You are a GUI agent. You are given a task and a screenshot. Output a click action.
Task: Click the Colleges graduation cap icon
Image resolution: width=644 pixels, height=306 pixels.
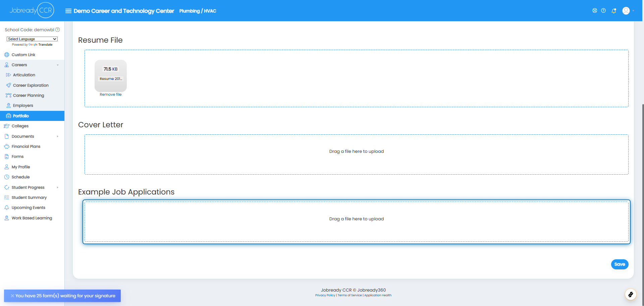point(7,126)
